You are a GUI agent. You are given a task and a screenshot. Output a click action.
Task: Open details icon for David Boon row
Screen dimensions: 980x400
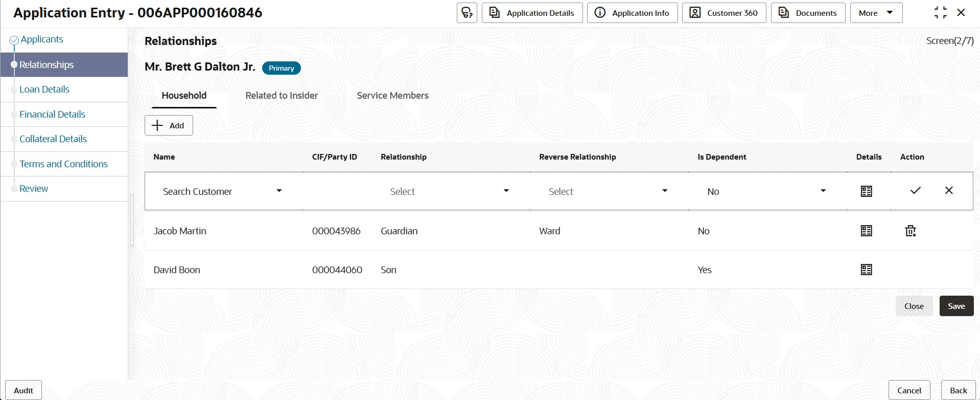click(x=866, y=270)
